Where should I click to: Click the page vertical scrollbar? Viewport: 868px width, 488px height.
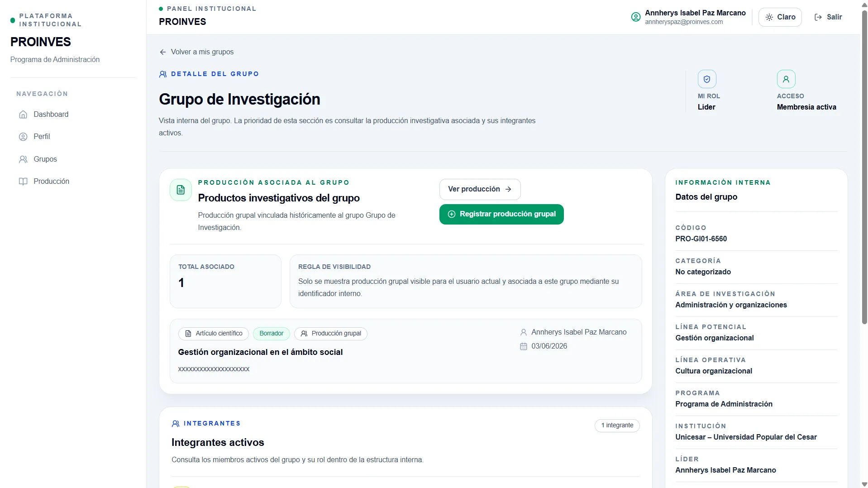click(x=864, y=167)
